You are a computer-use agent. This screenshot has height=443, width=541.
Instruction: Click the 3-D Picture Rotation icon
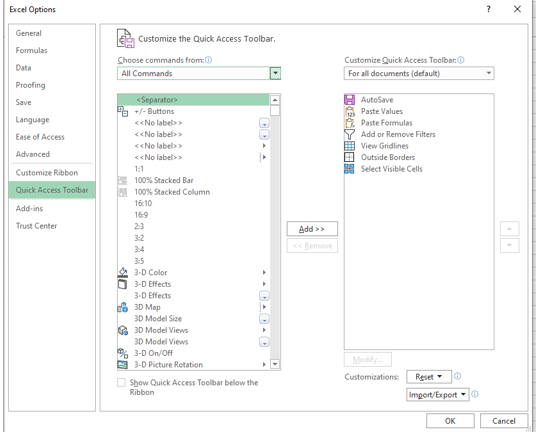coord(122,365)
